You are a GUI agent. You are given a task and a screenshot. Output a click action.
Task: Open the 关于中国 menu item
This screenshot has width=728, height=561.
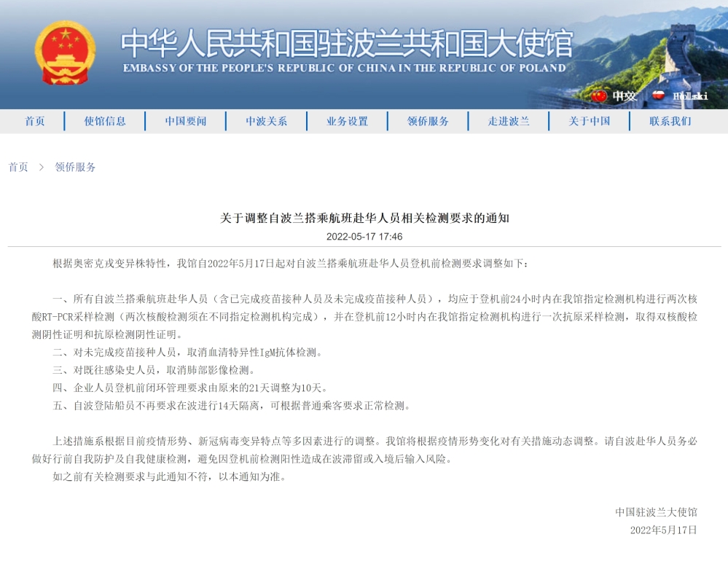pos(590,121)
